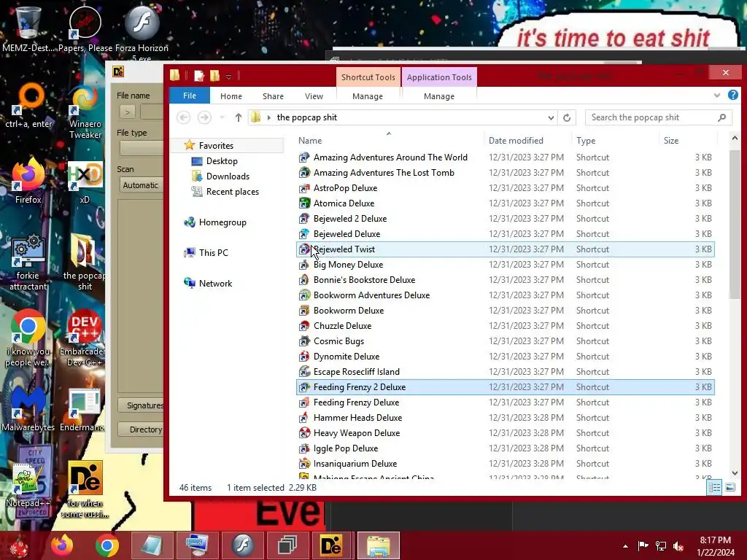
Task: Select the Bejeweled Deluxe icon
Action: (x=304, y=234)
